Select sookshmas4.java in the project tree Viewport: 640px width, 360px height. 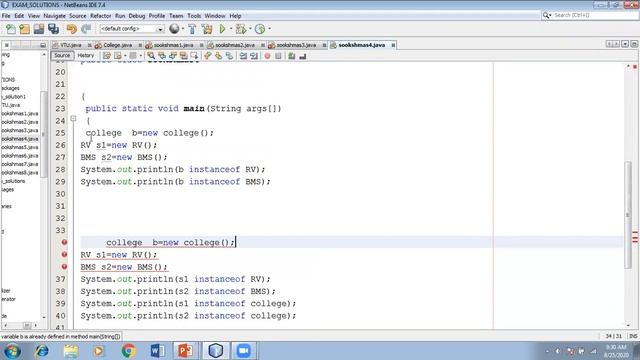click(x=20, y=139)
